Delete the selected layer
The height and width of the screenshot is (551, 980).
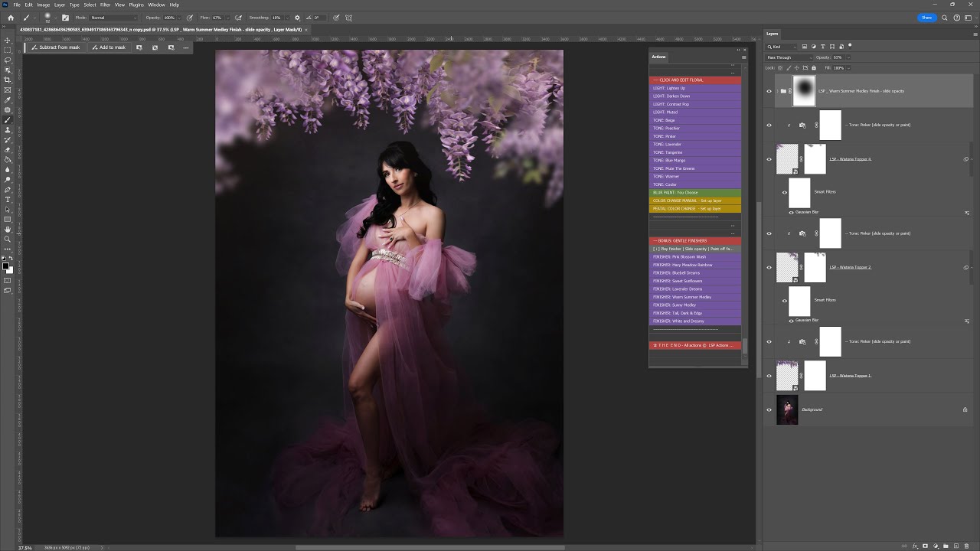click(965, 546)
